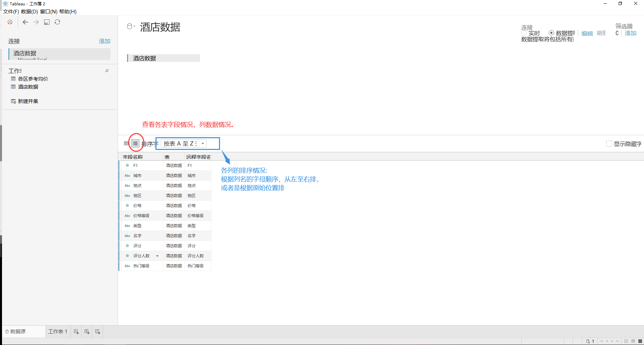Click the 酒店数据 table on the canvas
The height and width of the screenshot is (345, 644).
point(164,58)
